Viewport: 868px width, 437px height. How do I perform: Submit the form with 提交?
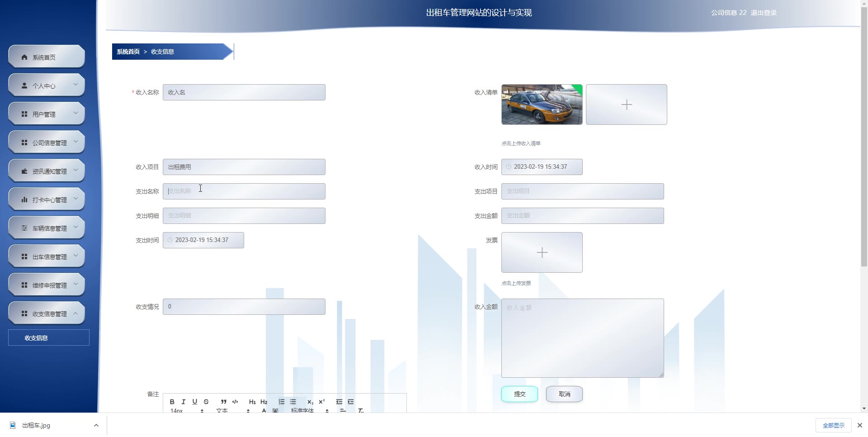[519, 394]
